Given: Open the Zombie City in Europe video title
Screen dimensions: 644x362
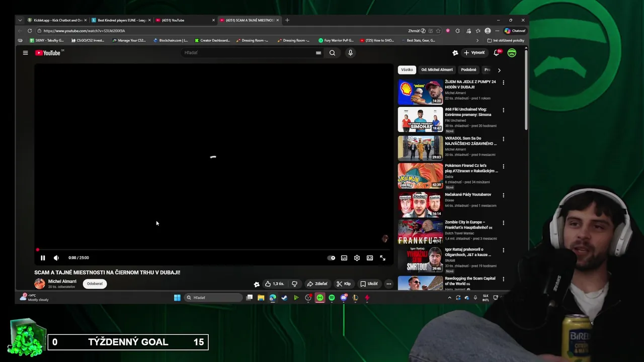Looking at the screenshot, I should pos(468,225).
